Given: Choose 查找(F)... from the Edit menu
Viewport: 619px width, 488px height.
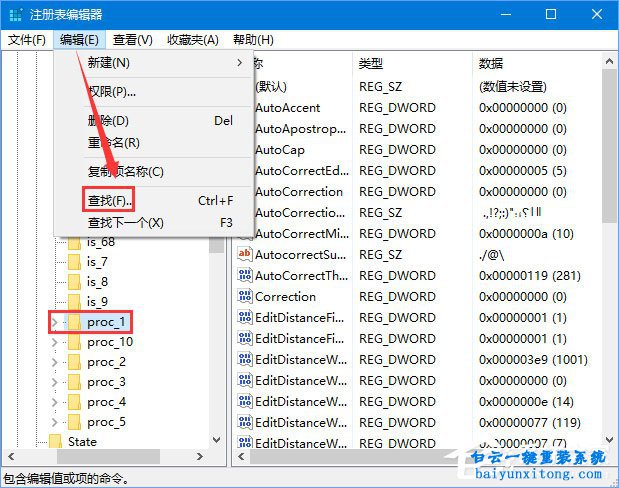Looking at the screenshot, I should click(x=154, y=201).
